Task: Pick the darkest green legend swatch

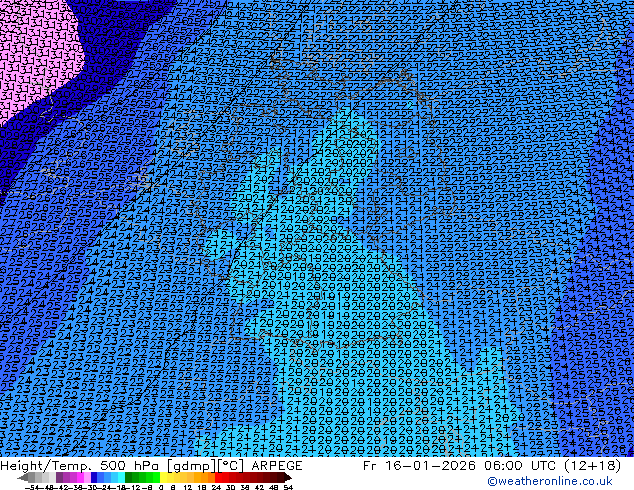Action: [129, 477]
